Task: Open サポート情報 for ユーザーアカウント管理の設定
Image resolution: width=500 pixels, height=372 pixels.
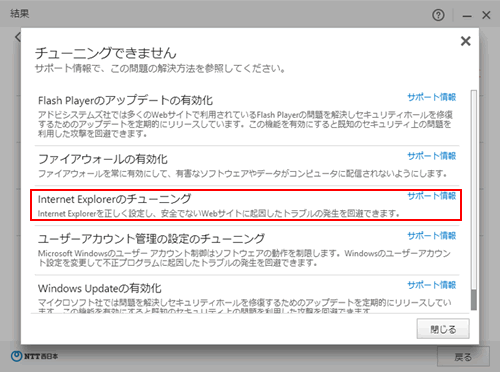Action: [x=432, y=236]
